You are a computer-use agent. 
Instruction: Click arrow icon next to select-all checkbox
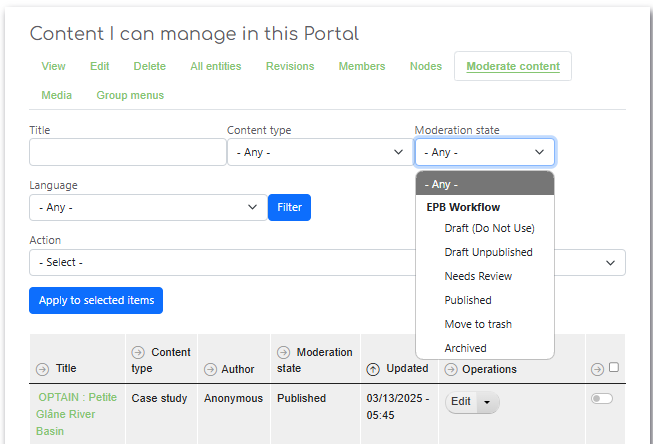click(x=599, y=368)
